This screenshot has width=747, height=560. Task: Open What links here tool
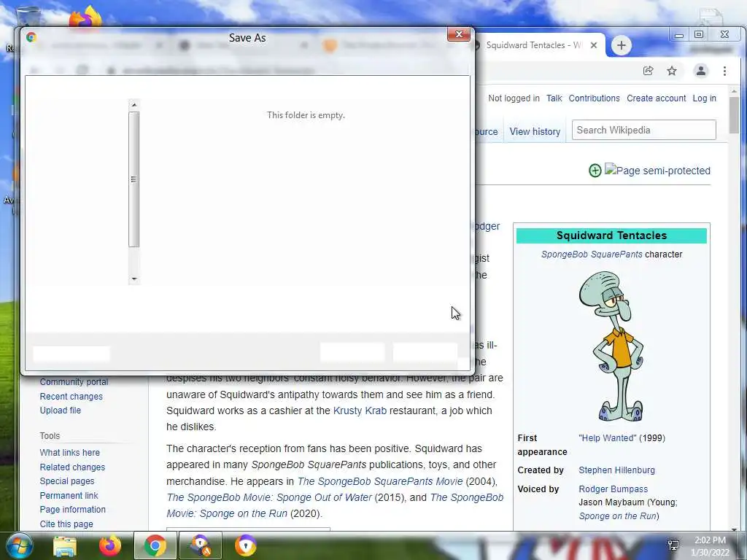pyautogui.click(x=69, y=453)
